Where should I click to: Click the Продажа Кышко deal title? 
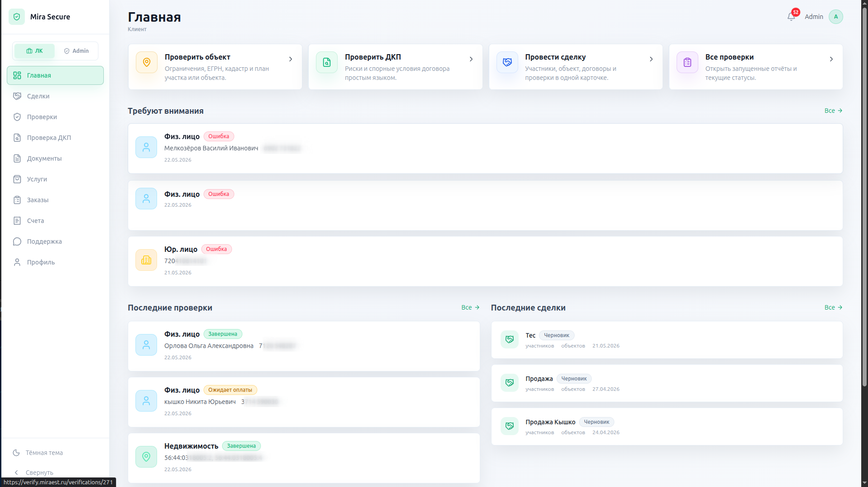pyautogui.click(x=550, y=422)
